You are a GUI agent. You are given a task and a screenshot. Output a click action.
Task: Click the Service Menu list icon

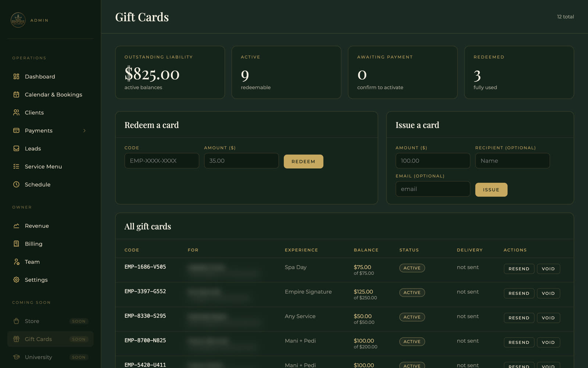(16, 167)
